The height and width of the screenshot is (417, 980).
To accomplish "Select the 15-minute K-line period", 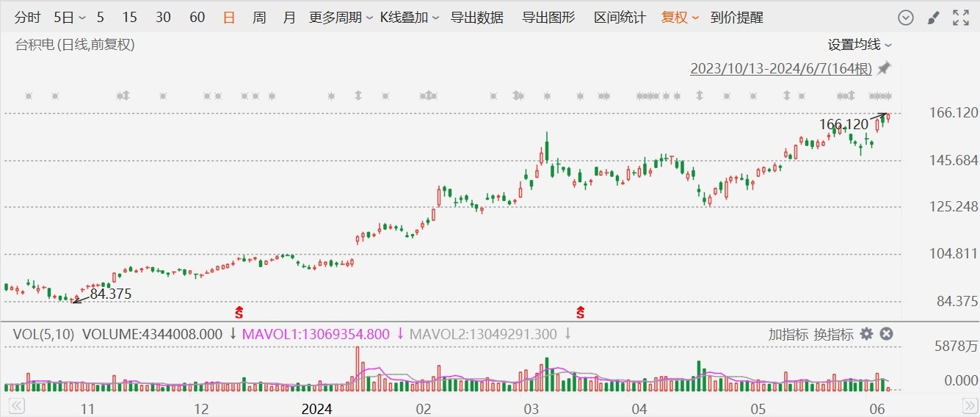I will 130,18.
